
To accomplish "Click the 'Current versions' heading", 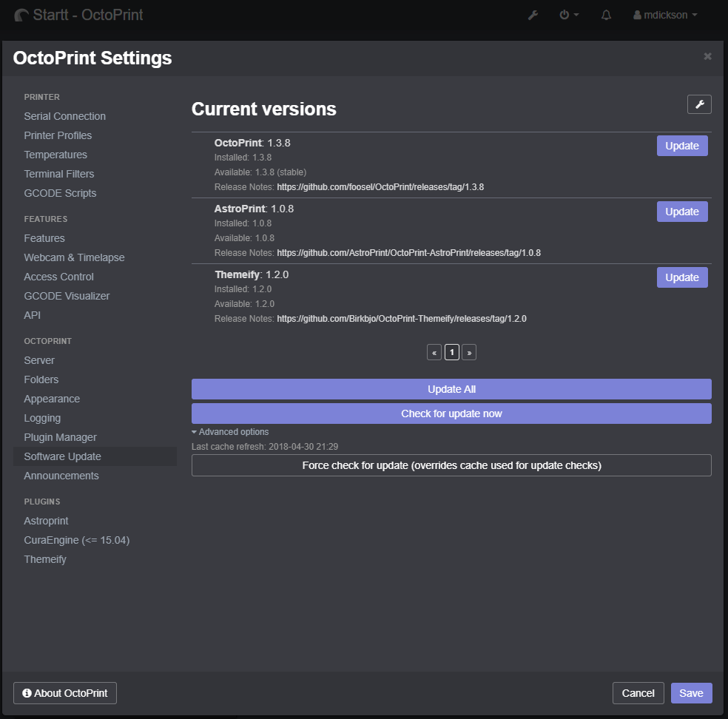I will coord(263,109).
